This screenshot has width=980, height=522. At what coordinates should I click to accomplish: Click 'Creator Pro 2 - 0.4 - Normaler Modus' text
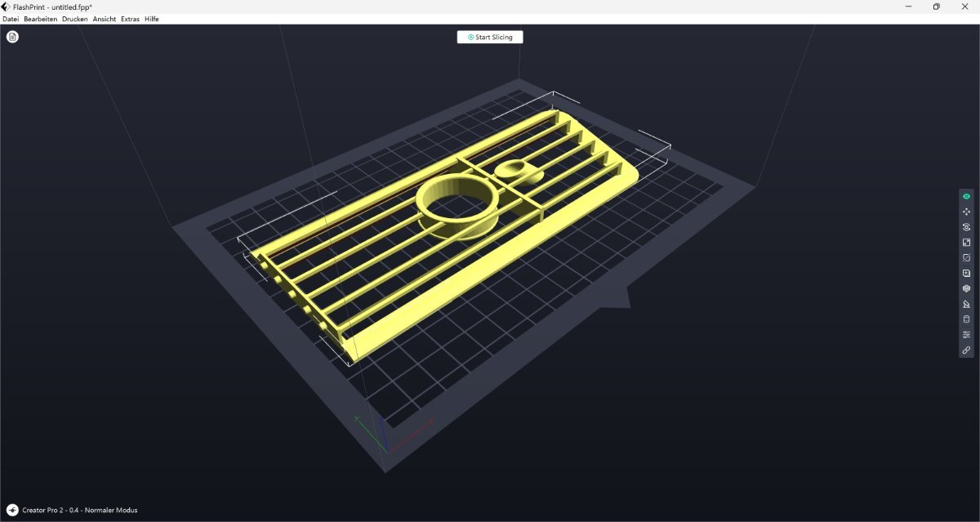(x=80, y=510)
